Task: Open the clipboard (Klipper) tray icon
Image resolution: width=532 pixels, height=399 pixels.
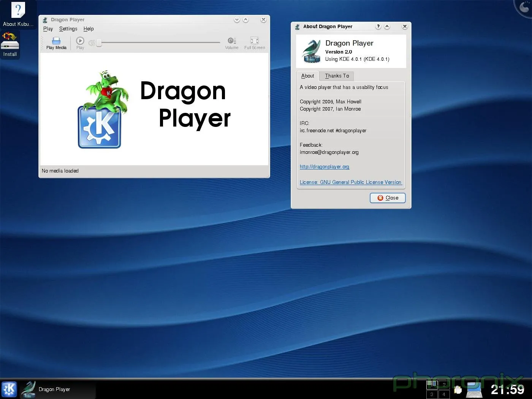Action: pyautogui.click(x=458, y=390)
